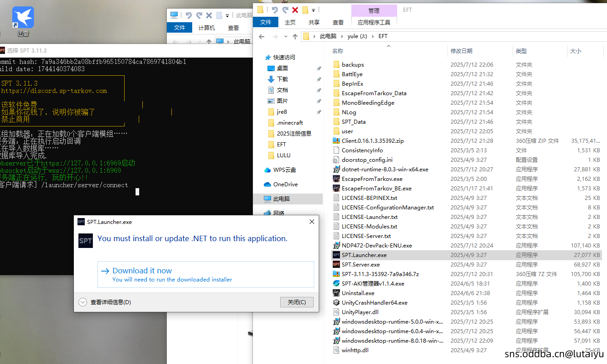Select the ConsistencyInfo file
607x364 pixels.
click(467, 150)
